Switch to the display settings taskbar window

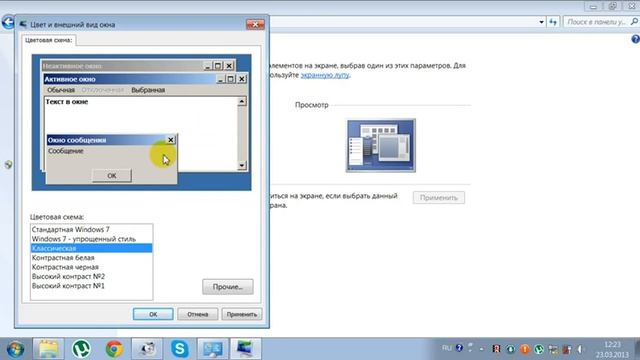click(x=213, y=349)
